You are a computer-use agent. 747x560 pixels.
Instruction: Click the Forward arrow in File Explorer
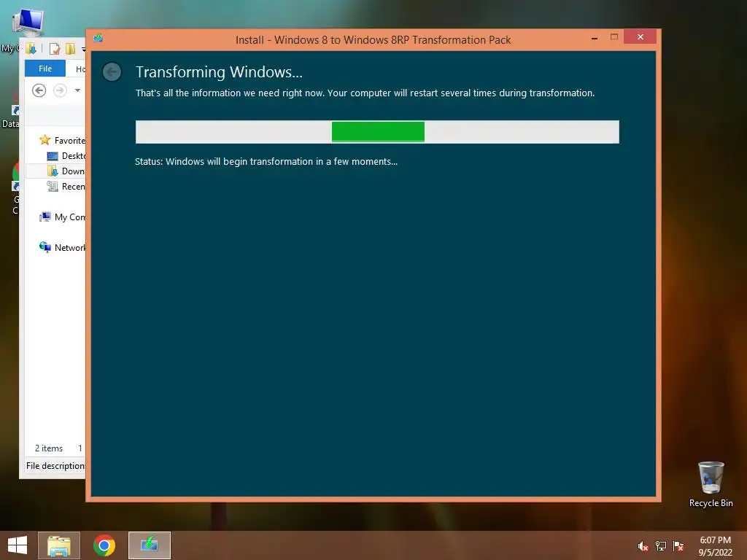coord(60,90)
